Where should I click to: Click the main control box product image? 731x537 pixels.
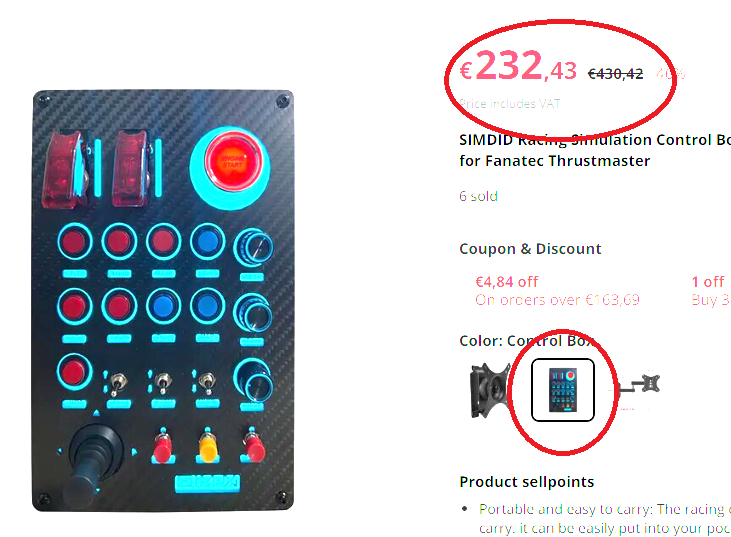click(163, 301)
